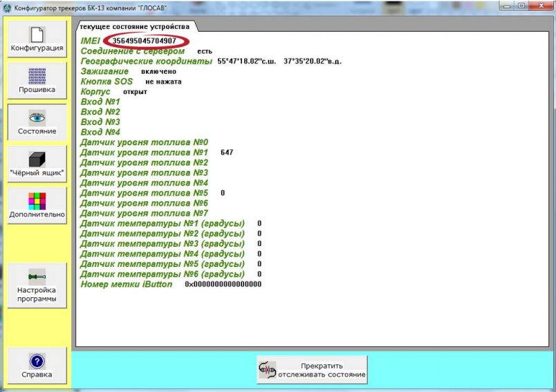Viewport: 556px width, 392px height.
Task: Click Датчик температуры №3 (градусы) label
Action: [163, 244]
